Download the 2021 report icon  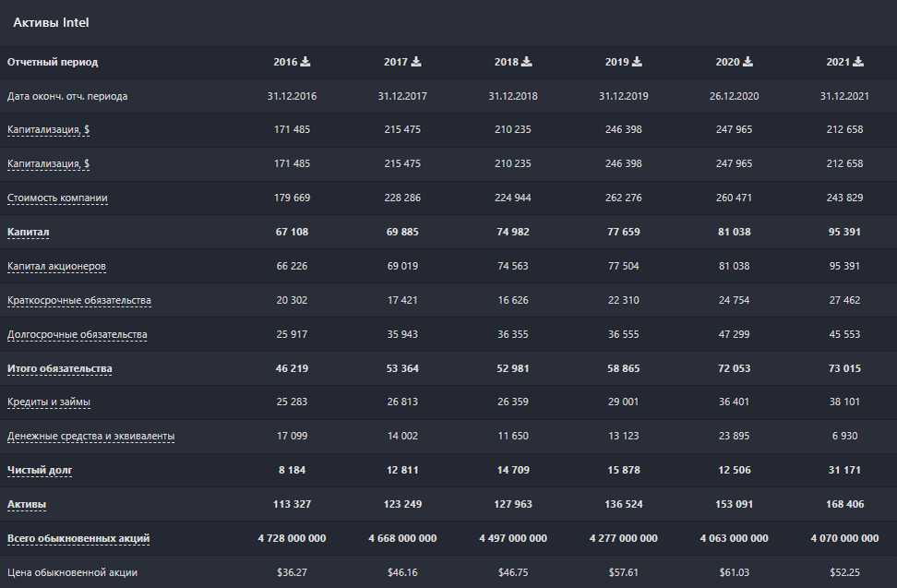(858, 62)
